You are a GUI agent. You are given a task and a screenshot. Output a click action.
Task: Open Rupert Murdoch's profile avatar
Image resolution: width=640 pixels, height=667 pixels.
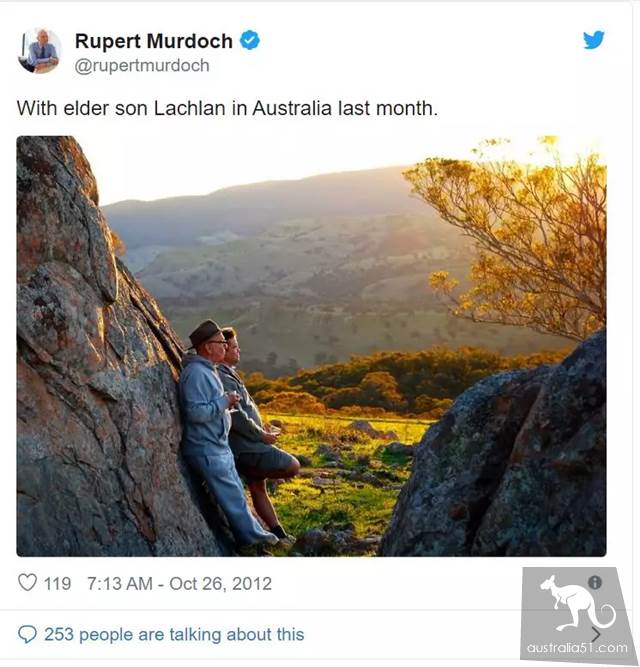pos(40,51)
